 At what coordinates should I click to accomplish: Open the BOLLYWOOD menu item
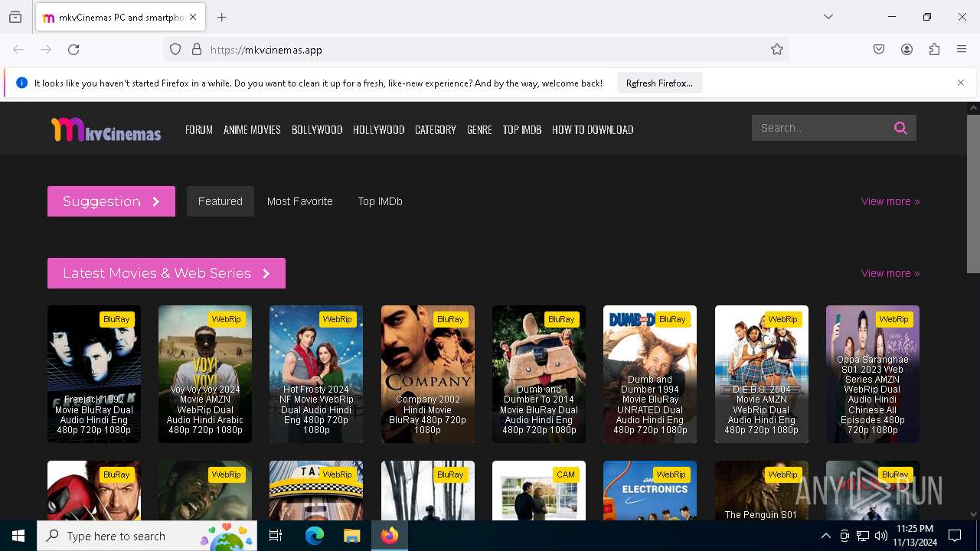tap(317, 130)
